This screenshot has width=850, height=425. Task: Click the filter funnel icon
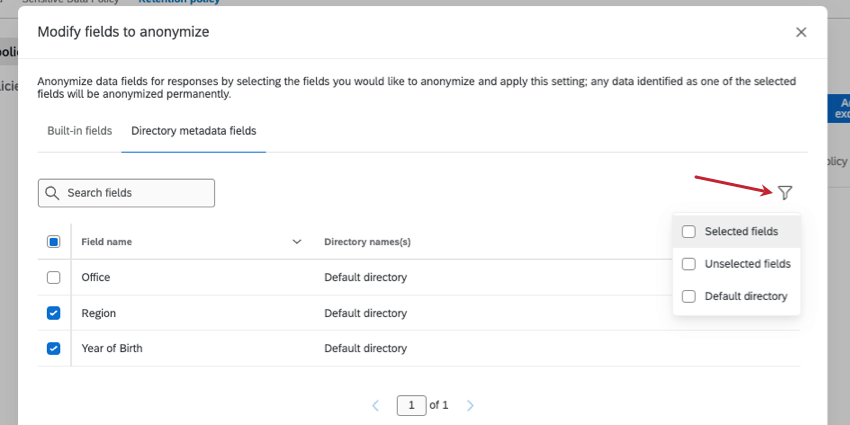pos(785,192)
